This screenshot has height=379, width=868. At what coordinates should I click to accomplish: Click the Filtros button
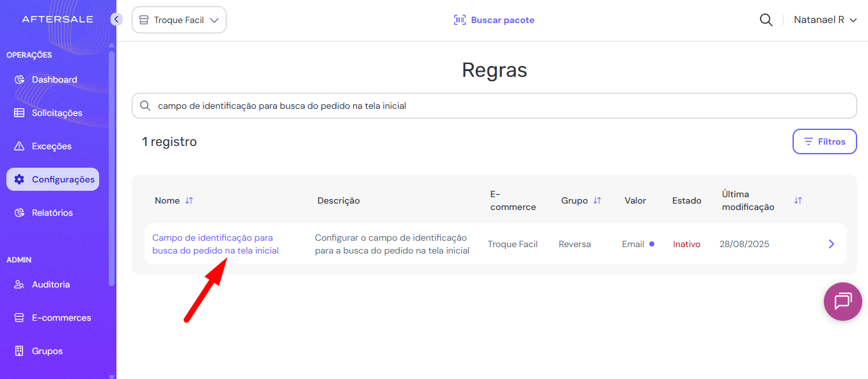(x=825, y=141)
